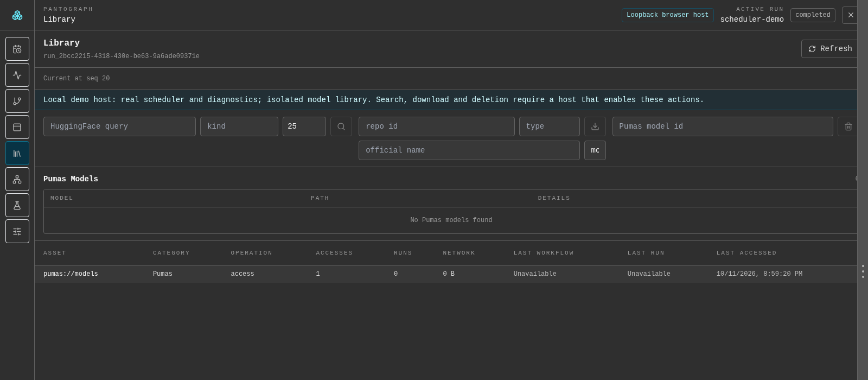The width and height of the screenshot is (868, 380).
Task: Click the No Pumas models found message
Action: pos(451,220)
